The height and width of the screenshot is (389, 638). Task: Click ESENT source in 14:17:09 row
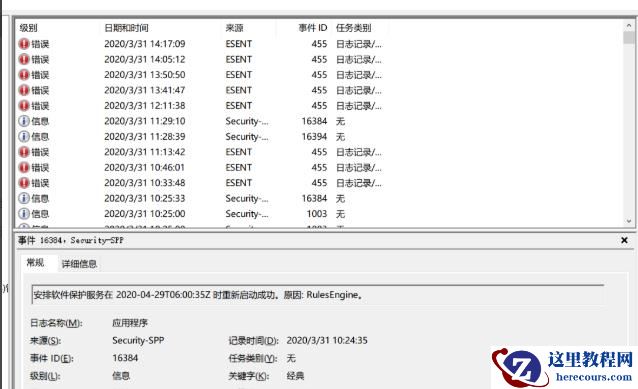pos(239,44)
